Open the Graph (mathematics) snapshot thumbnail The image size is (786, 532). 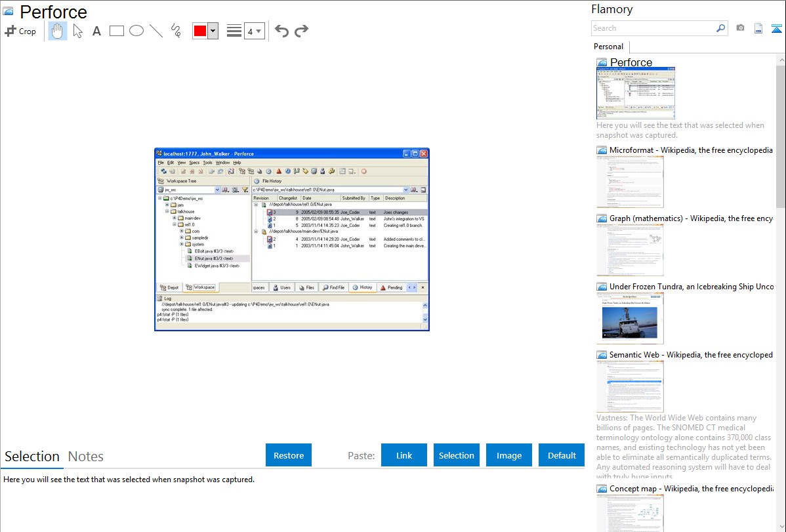click(630, 250)
